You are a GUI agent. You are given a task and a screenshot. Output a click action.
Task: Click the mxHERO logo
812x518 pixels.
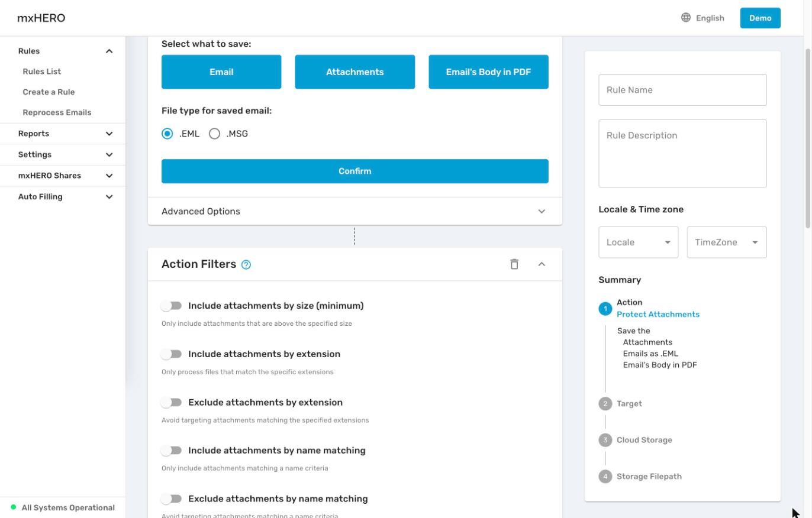(x=41, y=18)
